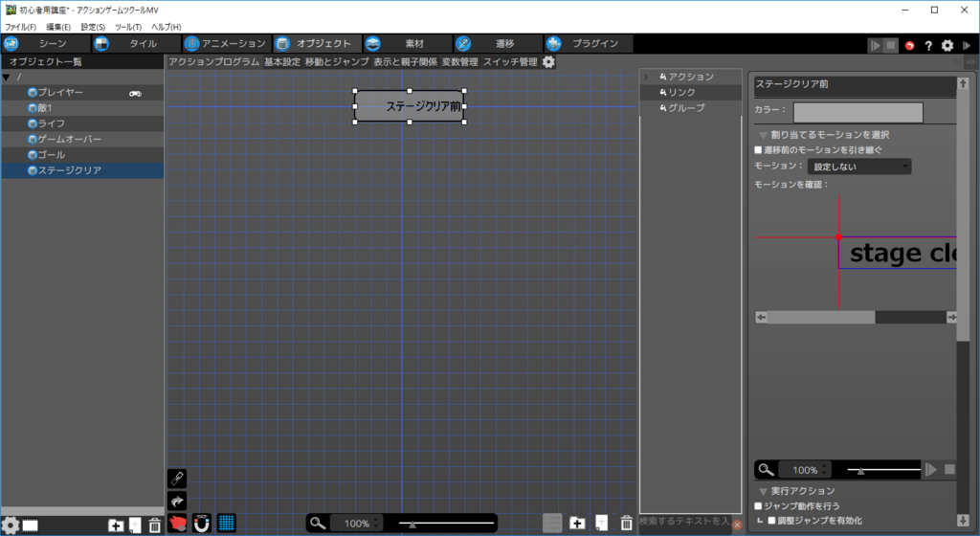Select ゴール in the object list
The width and height of the screenshot is (980, 536).
pyautogui.click(x=82, y=155)
